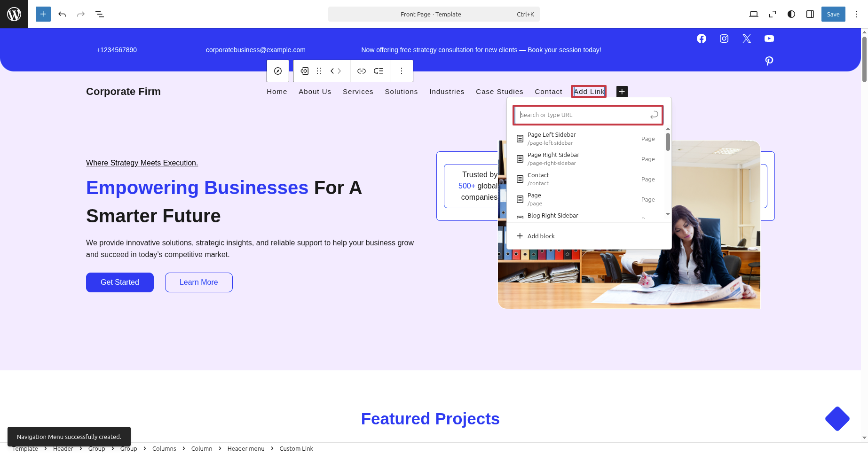Click the editor canvas vertical scrollbar
This screenshot has width=868, height=454.
coord(864,59)
